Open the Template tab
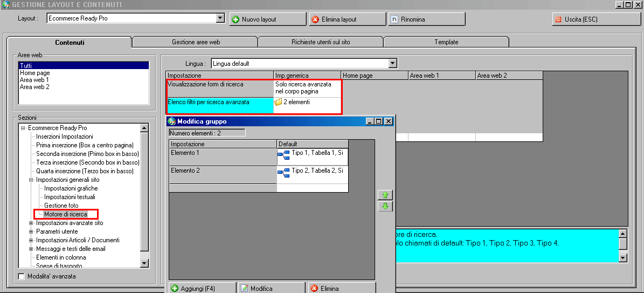 [446, 42]
